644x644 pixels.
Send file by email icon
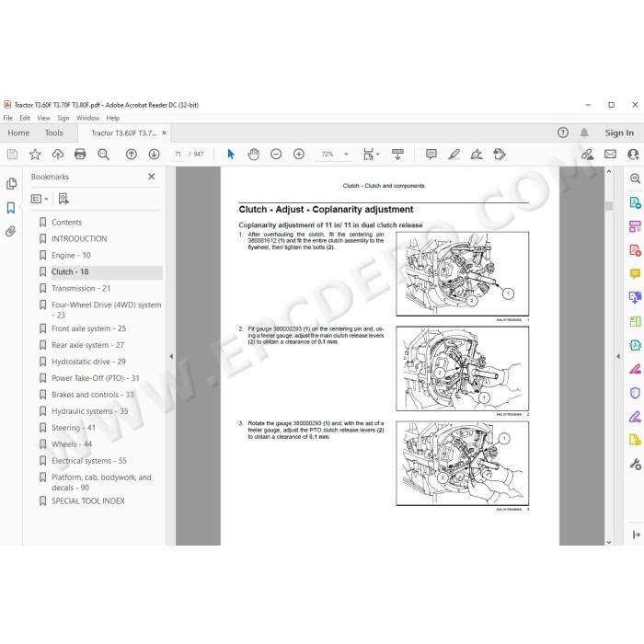(x=610, y=155)
